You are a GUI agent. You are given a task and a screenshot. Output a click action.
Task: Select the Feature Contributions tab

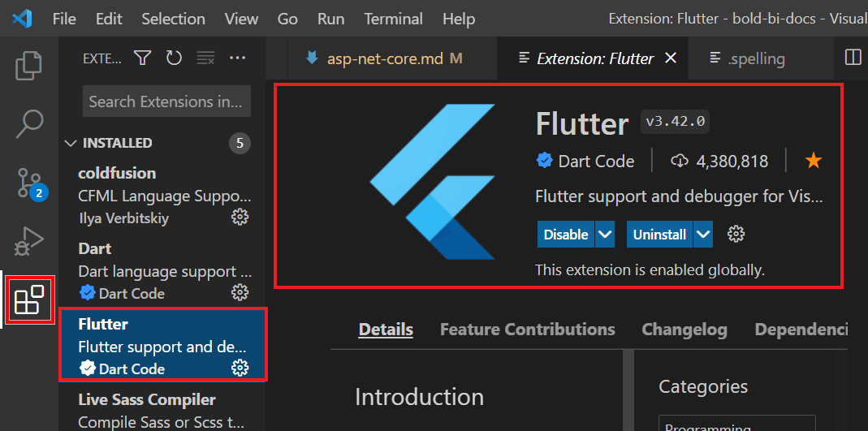tap(528, 330)
